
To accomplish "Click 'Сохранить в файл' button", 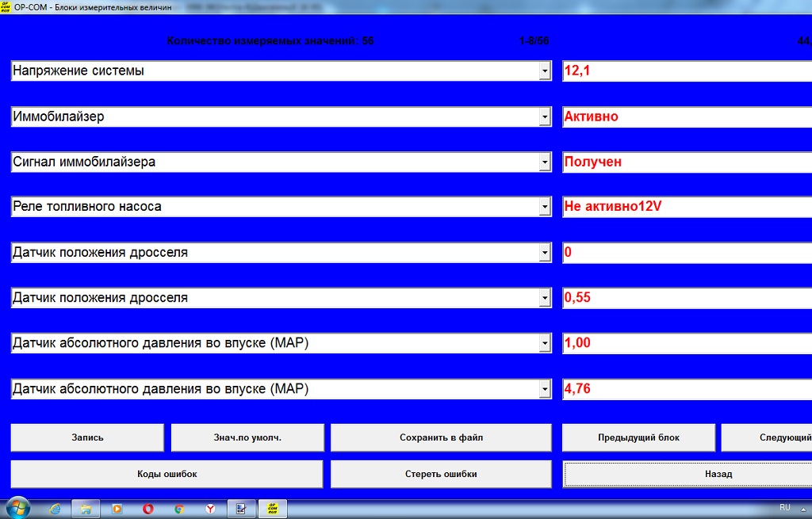I will point(441,437).
